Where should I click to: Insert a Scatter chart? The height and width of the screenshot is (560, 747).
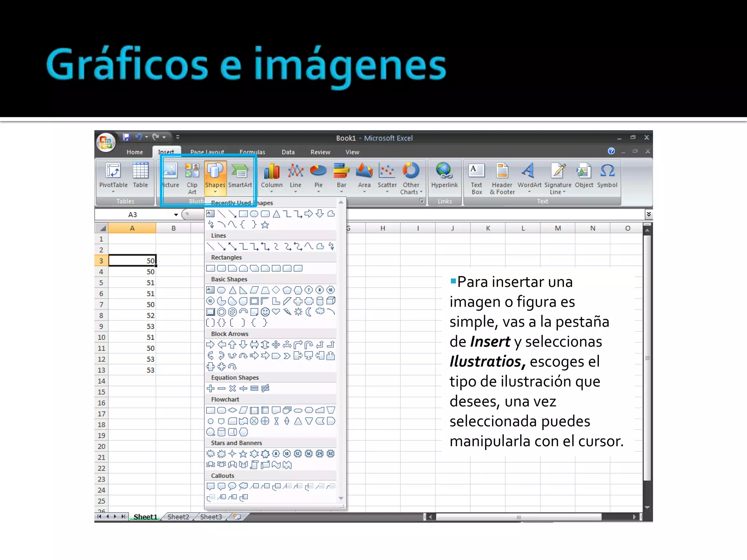[x=387, y=178]
